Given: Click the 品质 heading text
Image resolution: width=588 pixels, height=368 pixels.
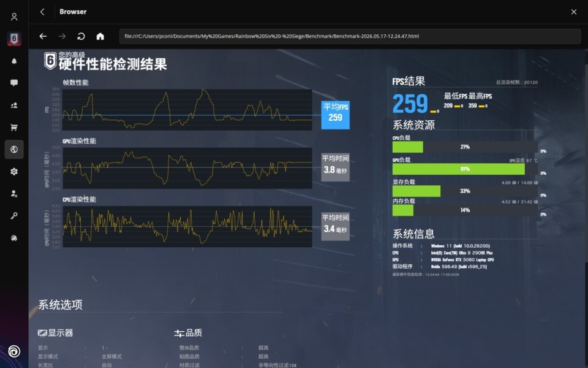Looking at the screenshot, I should [x=194, y=333].
